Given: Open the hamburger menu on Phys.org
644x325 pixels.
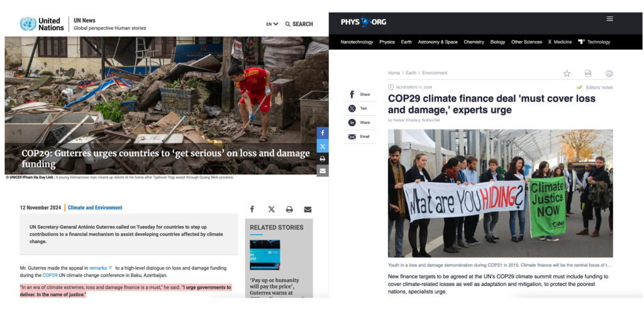Looking at the screenshot, I should pos(610,19).
